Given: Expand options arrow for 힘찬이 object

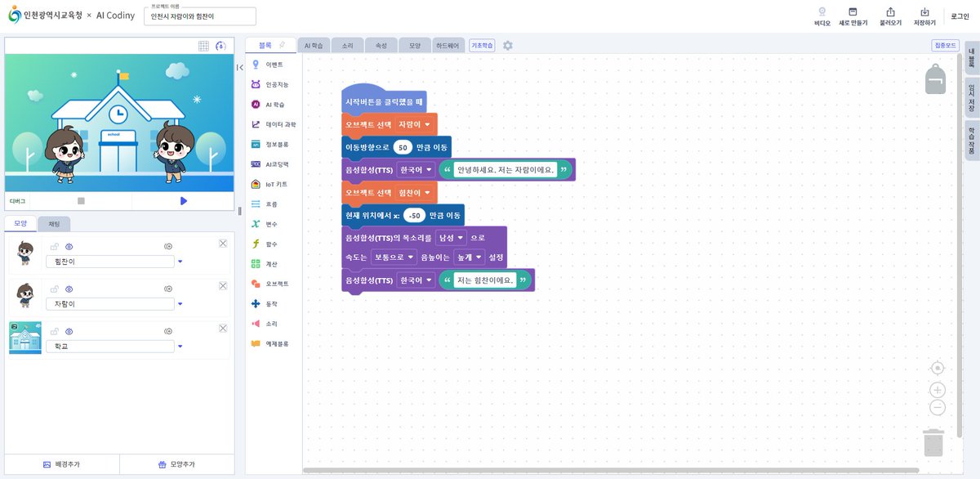Looking at the screenshot, I should (x=180, y=262).
